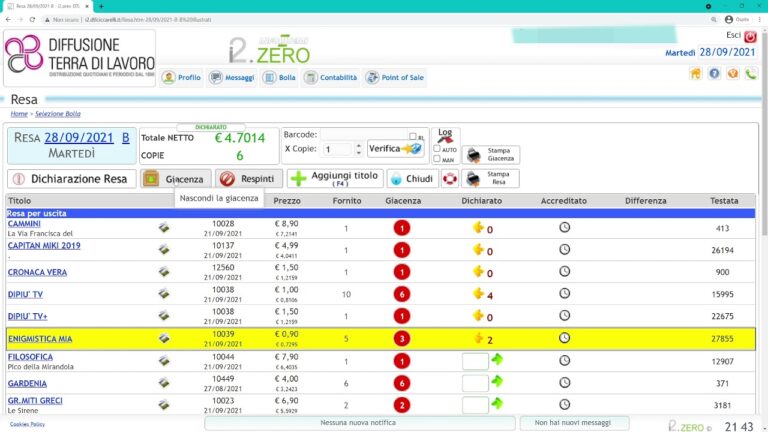Click the Diffusione Terra di Lavoro logo
Image resolution: width=768 pixels, height=432 pixels.
point(80,58)
